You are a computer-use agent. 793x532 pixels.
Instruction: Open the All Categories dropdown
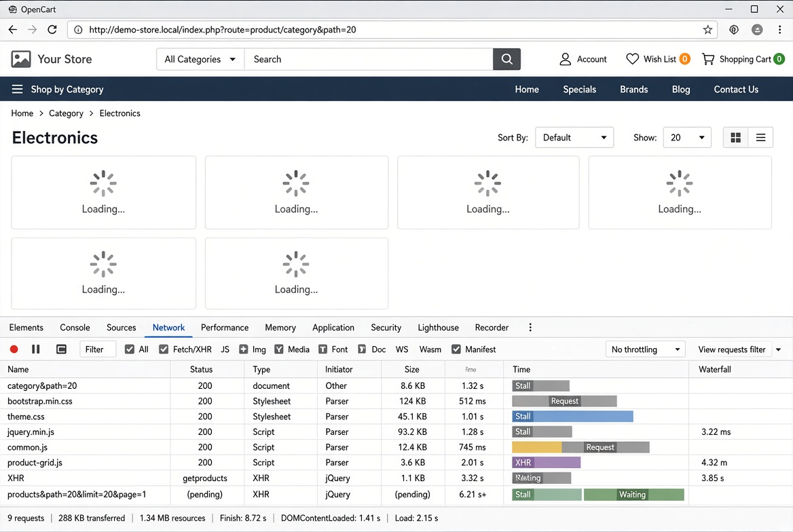[x=200, y=59]
